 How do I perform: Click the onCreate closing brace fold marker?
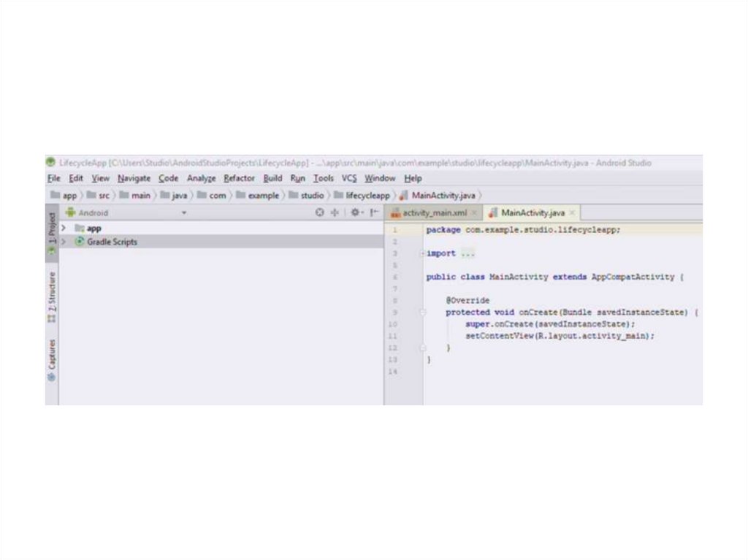tap(423, 348)
